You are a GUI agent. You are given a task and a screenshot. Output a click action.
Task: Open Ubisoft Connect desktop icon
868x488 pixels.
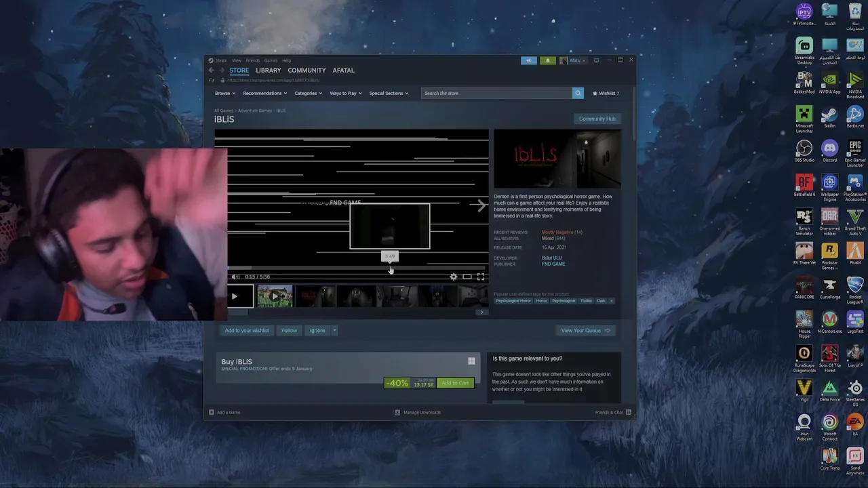click(x=829, y=427)
